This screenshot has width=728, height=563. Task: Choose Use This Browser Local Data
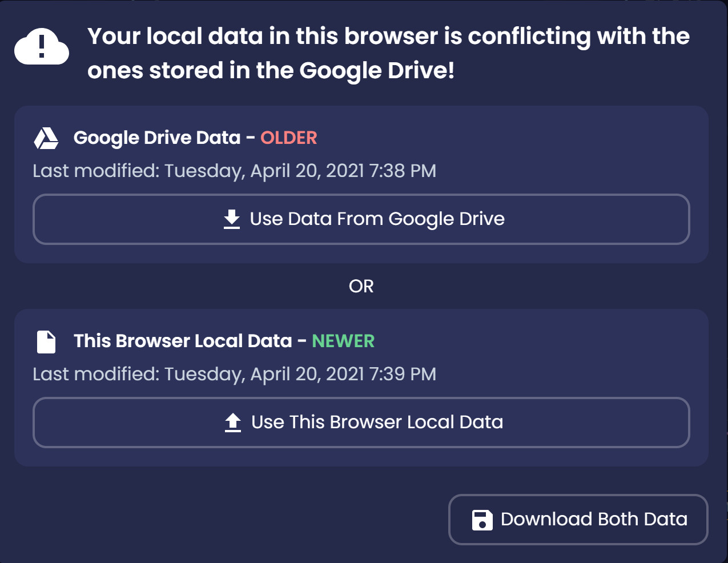pos(362,422)
